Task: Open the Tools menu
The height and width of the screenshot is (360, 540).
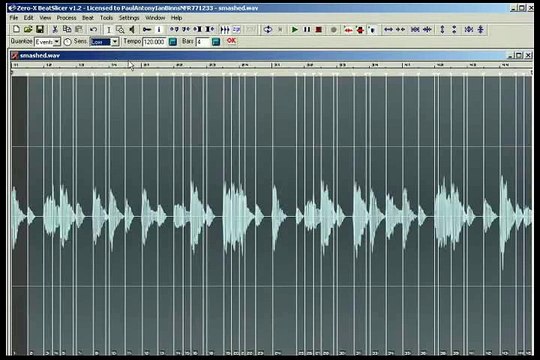Action: coord(106,18)
